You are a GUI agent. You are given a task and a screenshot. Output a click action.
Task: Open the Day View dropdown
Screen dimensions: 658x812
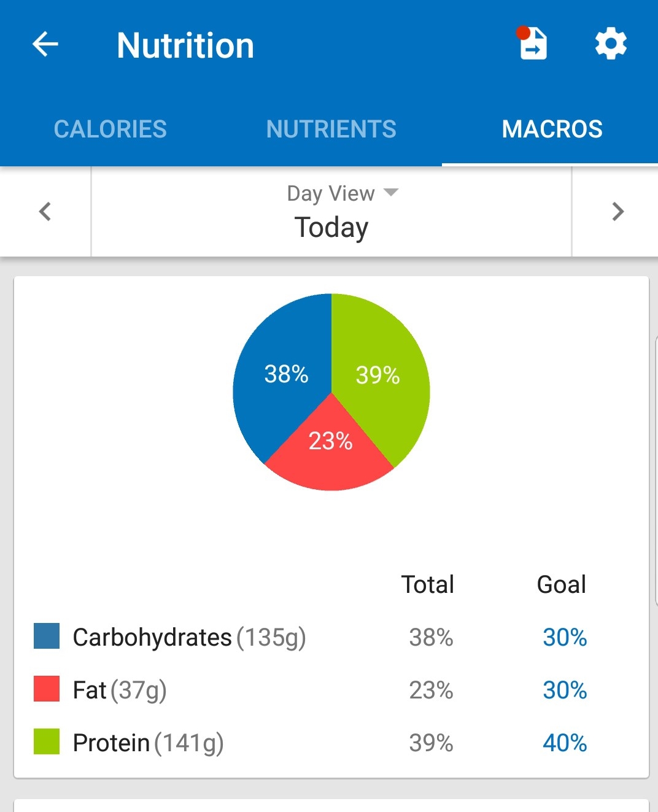343,193
